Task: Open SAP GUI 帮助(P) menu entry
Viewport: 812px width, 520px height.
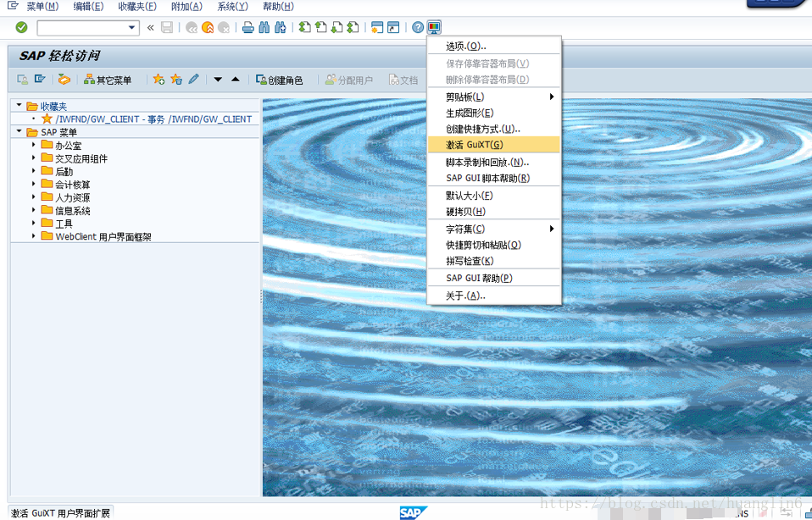Action: 494,278
